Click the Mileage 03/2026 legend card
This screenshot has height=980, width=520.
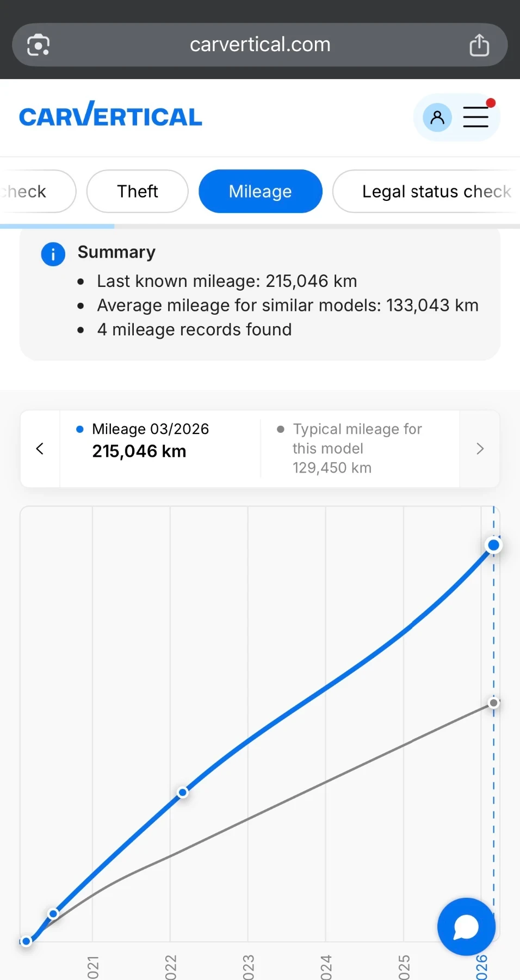point(160,449)
